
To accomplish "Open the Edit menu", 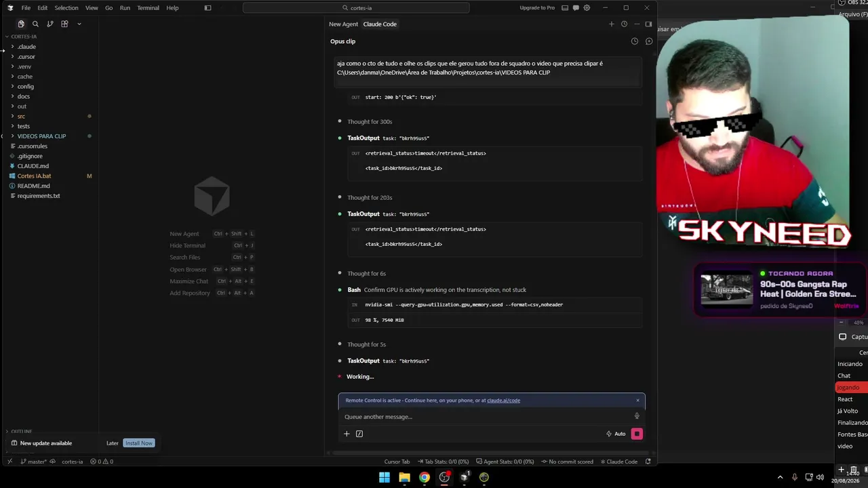I will coord(42,8).
